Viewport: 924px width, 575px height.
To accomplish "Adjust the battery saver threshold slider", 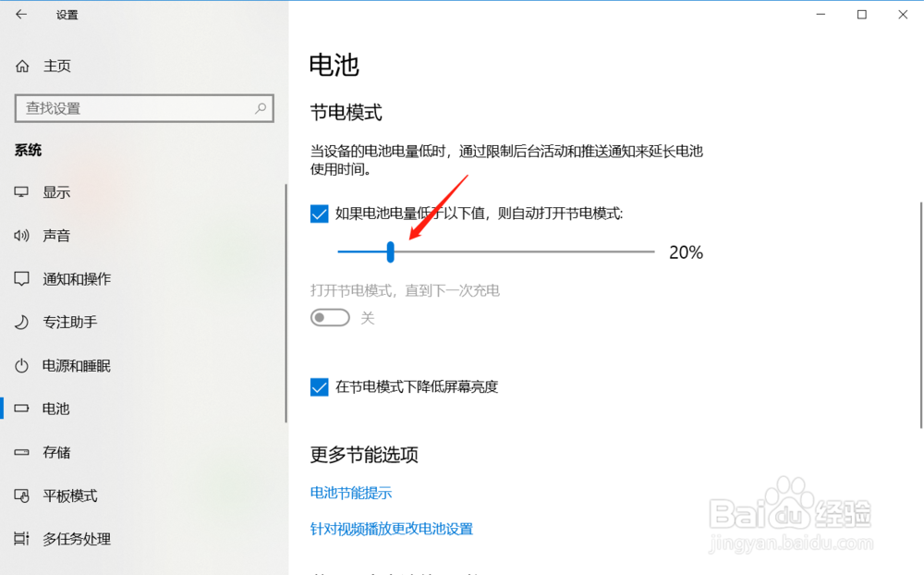I will (391, 252).
